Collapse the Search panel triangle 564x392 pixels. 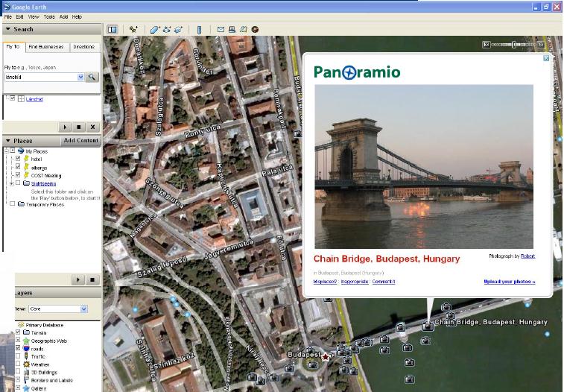tap(8, 29)
